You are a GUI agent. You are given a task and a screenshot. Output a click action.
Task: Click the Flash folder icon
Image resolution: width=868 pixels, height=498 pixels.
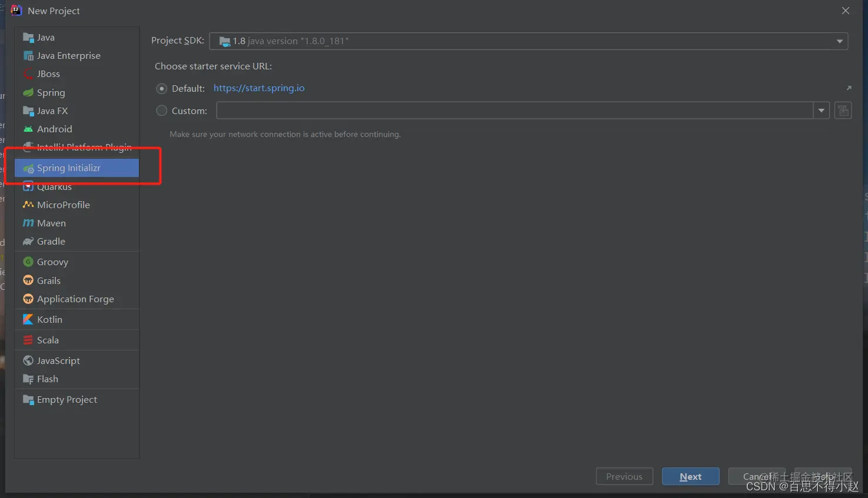tap(28, 379)
